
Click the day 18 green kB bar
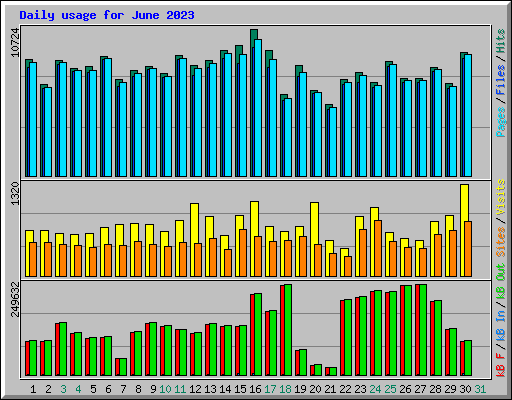pyautogui.click(x=288, y=330)
